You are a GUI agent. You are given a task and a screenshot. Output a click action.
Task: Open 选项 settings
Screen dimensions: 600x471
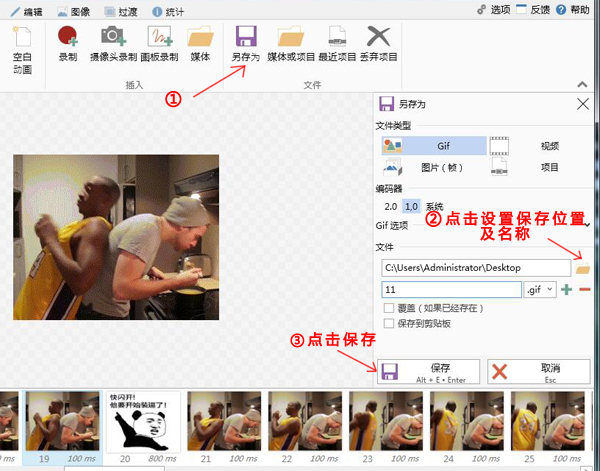(494, 10)
